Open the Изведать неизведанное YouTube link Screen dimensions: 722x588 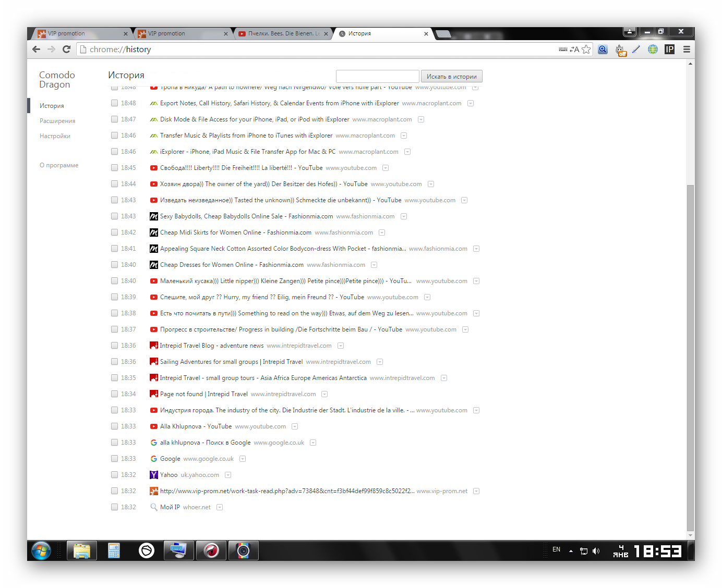coord(281,200)
